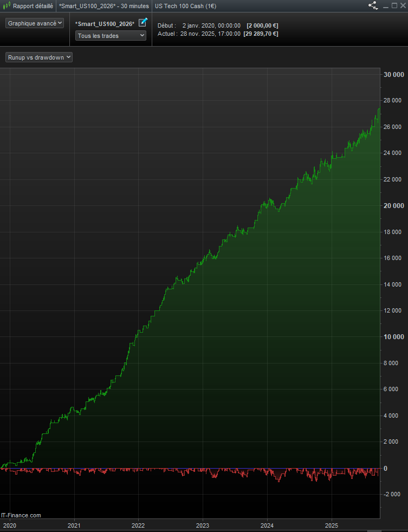Minimize the detailed report window
The image size is (408, 532).
click(385, 6)
